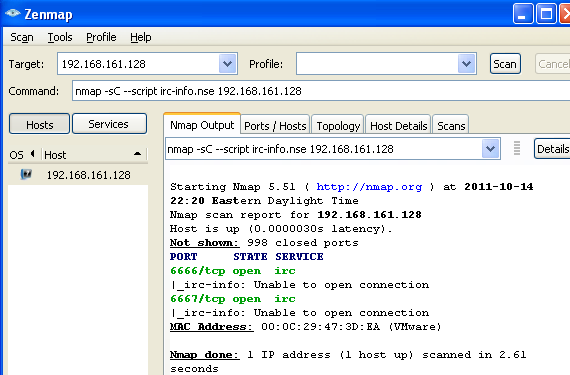Click the '6666/tcp open irc' line
This screenshot has height=375, width=570.
(233, 271)
